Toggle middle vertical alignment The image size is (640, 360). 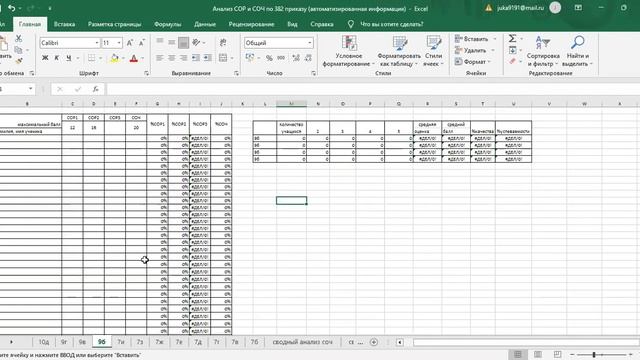point(172,42)
